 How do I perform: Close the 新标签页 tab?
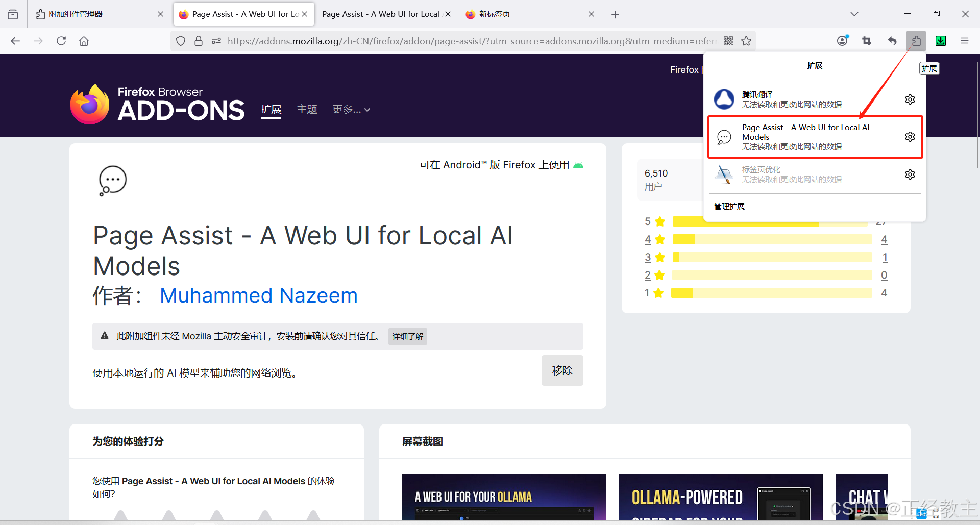coord(591,14)
